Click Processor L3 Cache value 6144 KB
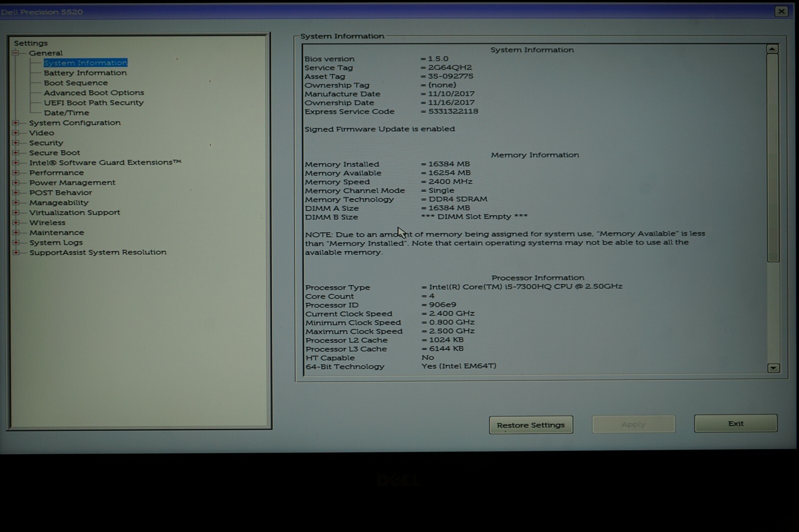Viewport: 799px width, 532px height. pyautogui.click(x=446, y=349)
